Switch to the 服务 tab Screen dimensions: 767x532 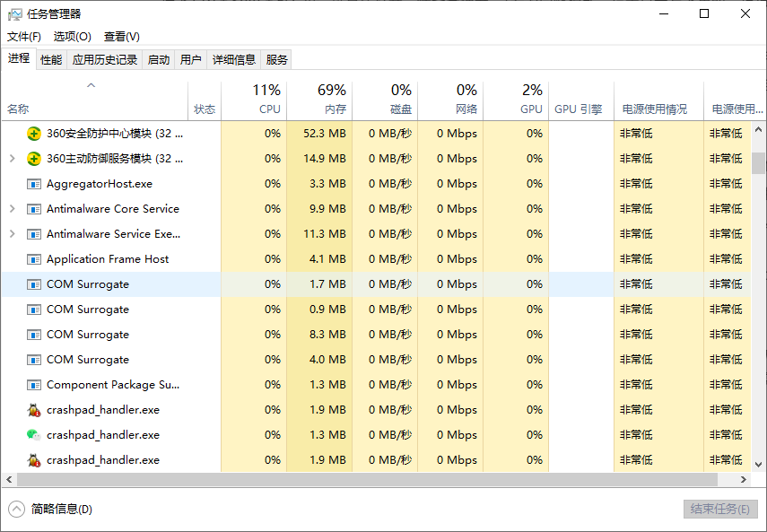tap(276, 59)
